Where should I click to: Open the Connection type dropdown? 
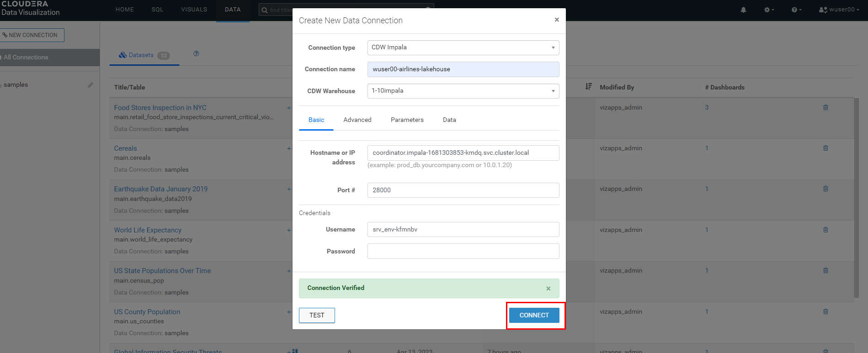(x=463, y=47)
